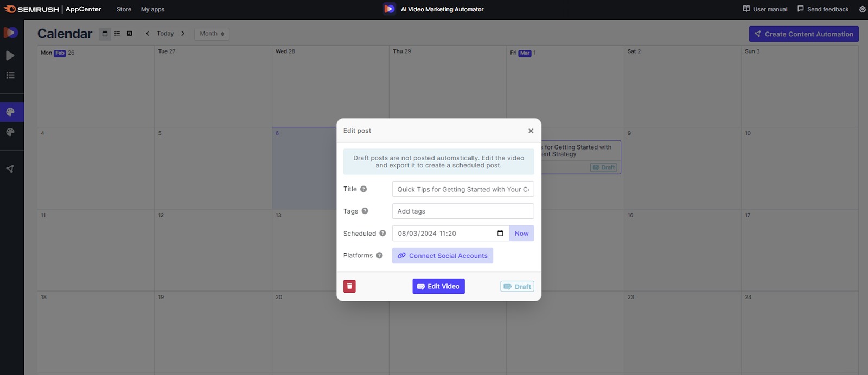Click the paper plane icon in left sidebar
Image resolution: width=868 pixels, height=375 pixels.
click(x=10, y=169)
